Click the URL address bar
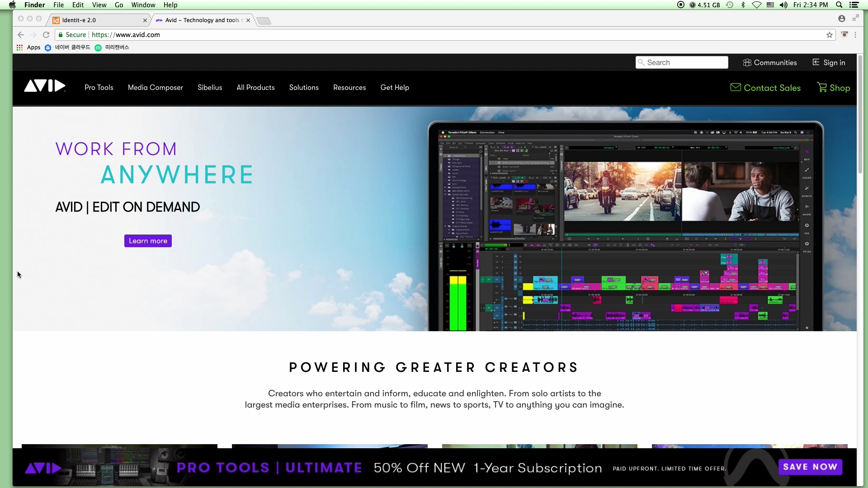 point(445,35)
